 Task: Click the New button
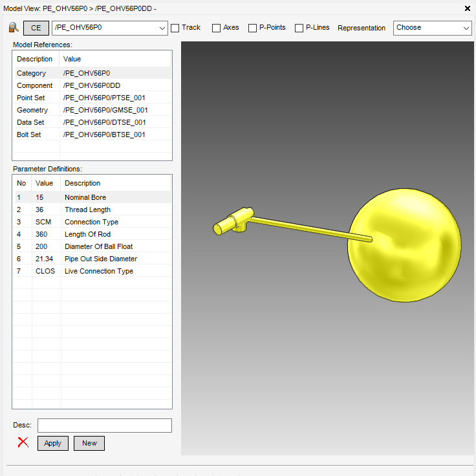[x=89, y=443]
